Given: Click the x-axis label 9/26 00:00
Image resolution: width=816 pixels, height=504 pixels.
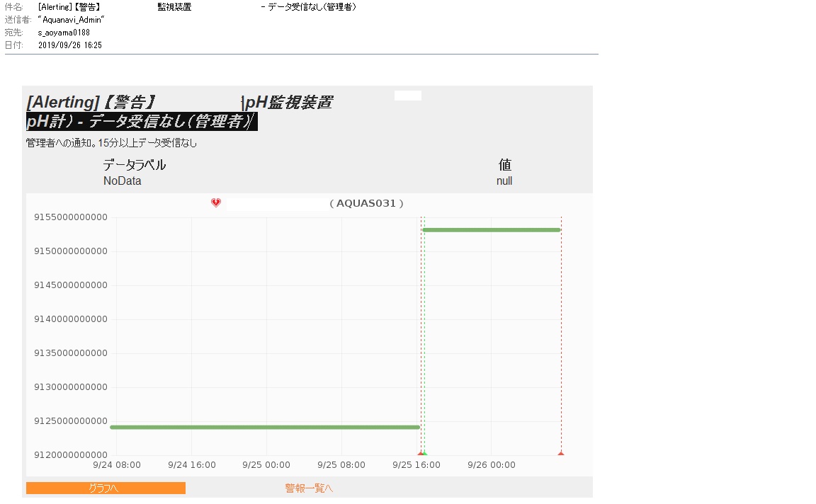Looking at the screenshot, I should click(492, 465).
